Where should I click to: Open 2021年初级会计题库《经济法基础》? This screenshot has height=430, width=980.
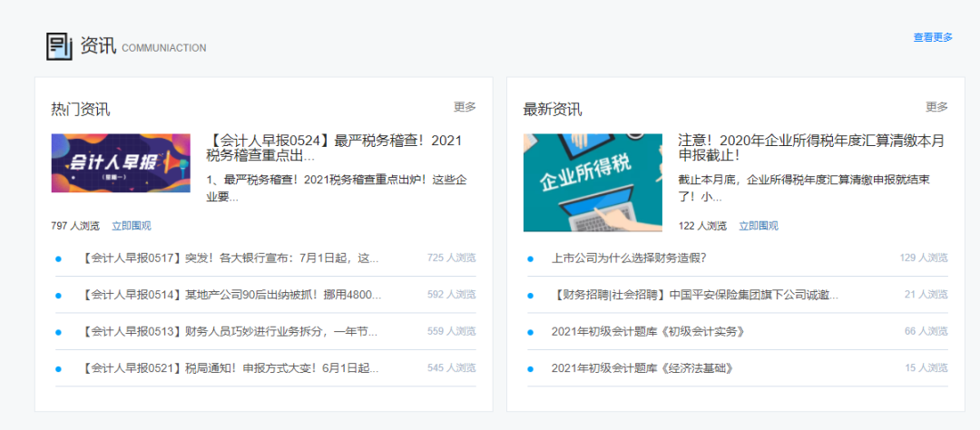click(x=642, y=368)
